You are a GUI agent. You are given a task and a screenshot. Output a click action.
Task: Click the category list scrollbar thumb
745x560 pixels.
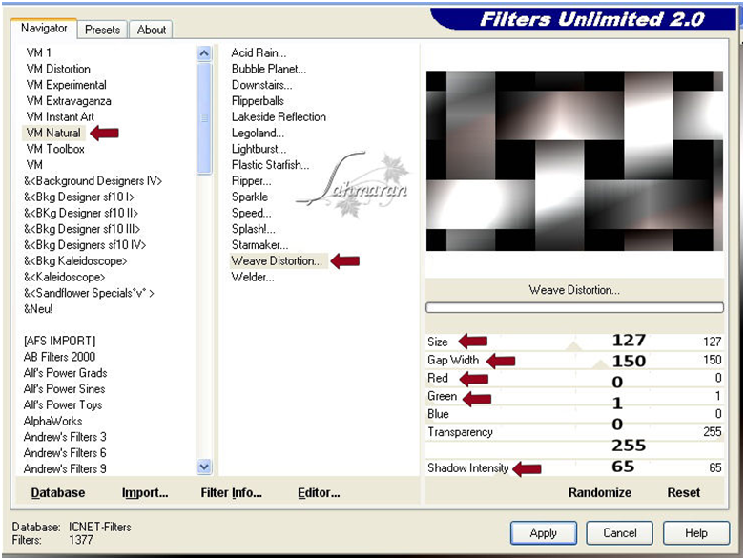tap(204, 117)
